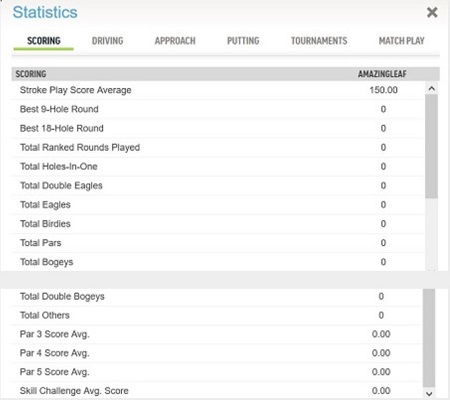Click the Best 9-Hole Round row
This screenshot has width=450, height=400.
pyautogui.click(x=218, y=109)
